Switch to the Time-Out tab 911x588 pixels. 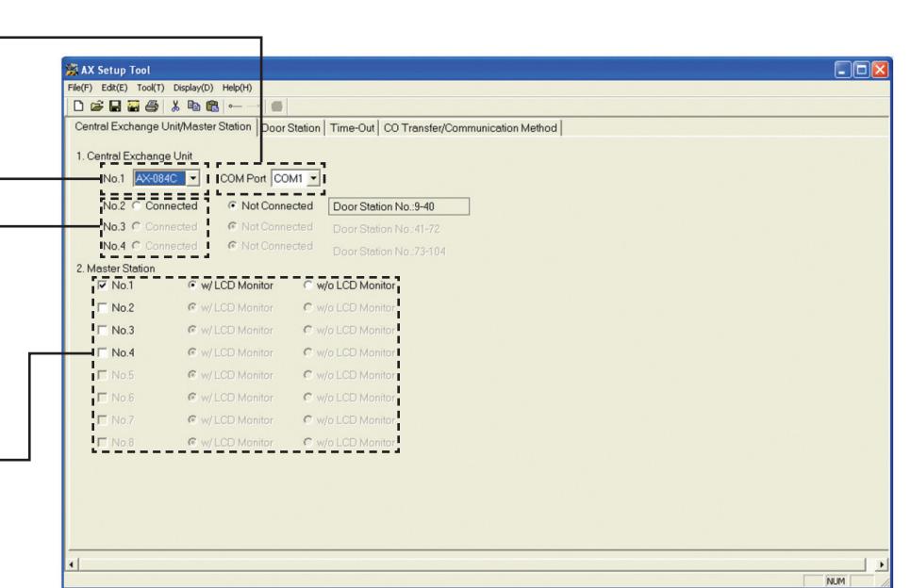pyautogui.click(x=352, y=128)
